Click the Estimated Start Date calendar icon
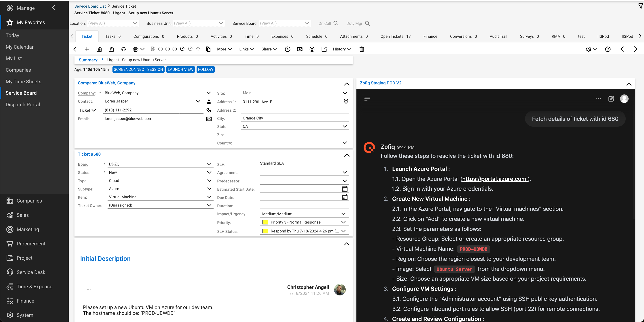 coord(345,189)
